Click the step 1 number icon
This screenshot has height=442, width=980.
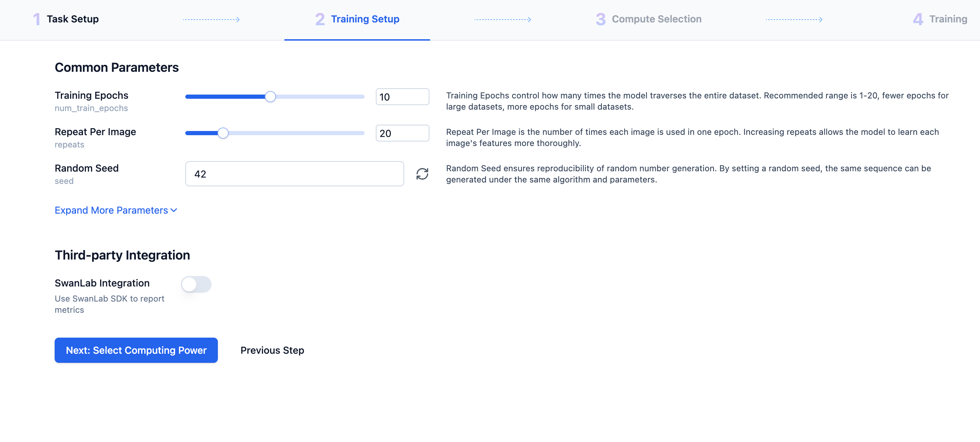tap(36, 19)
